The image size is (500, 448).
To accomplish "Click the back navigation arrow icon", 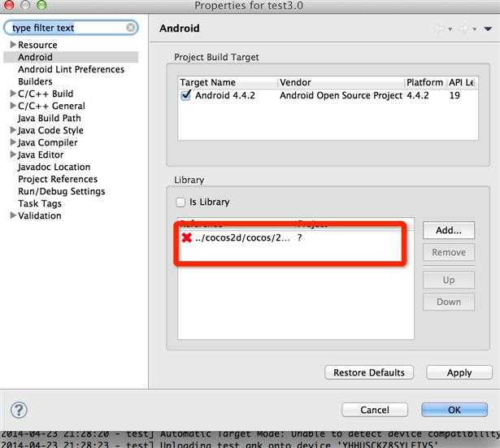I will coord(440,29).
